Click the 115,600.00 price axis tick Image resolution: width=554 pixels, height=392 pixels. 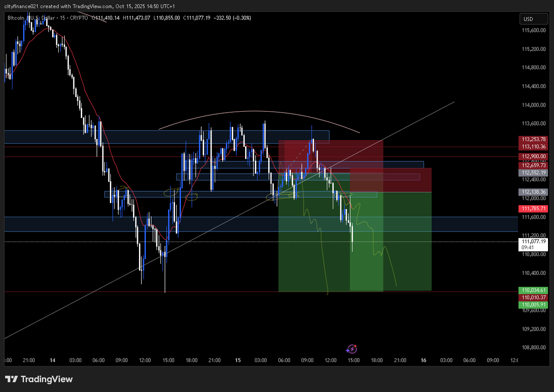pos(534,30)
